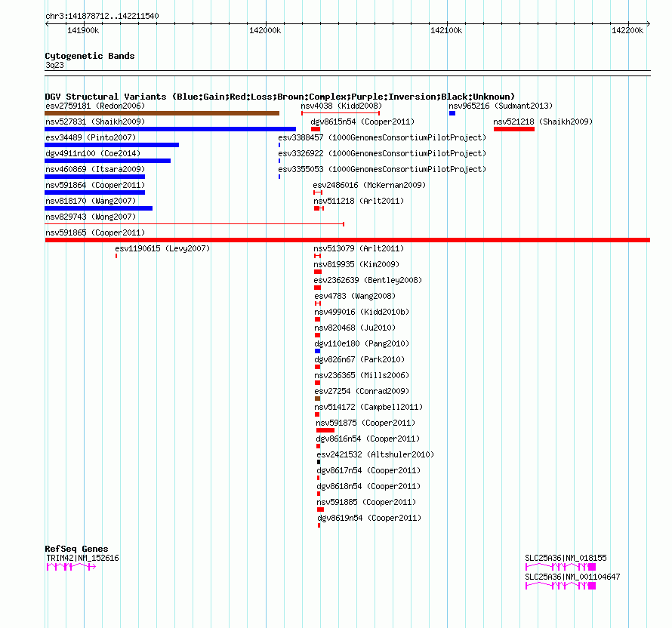Click dgv8616n54 (Cooper2011) label
Viewport: 672px width, 628px height.
(368, 439)
